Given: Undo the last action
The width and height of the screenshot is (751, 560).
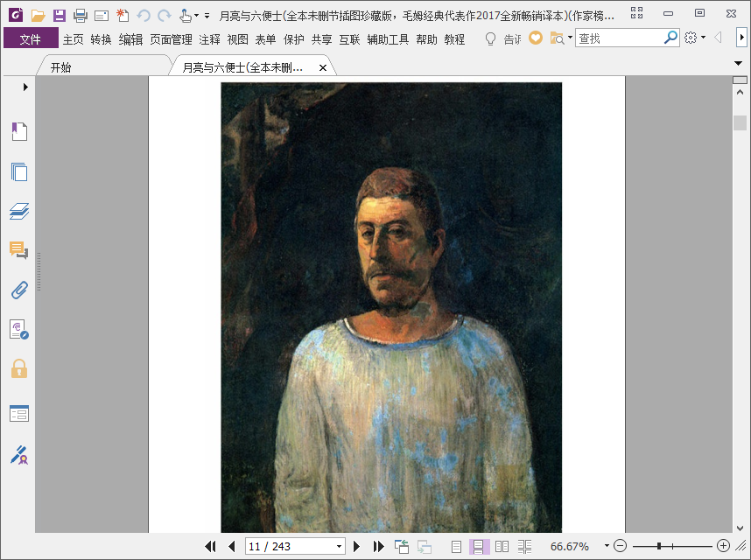Looking at the screenshot, I should 144,16.
